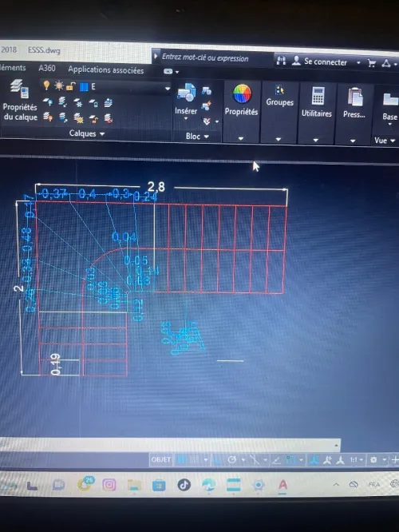
Task: Open the Autodesk App Store cart icon
Action: click(x=372, y=63)
